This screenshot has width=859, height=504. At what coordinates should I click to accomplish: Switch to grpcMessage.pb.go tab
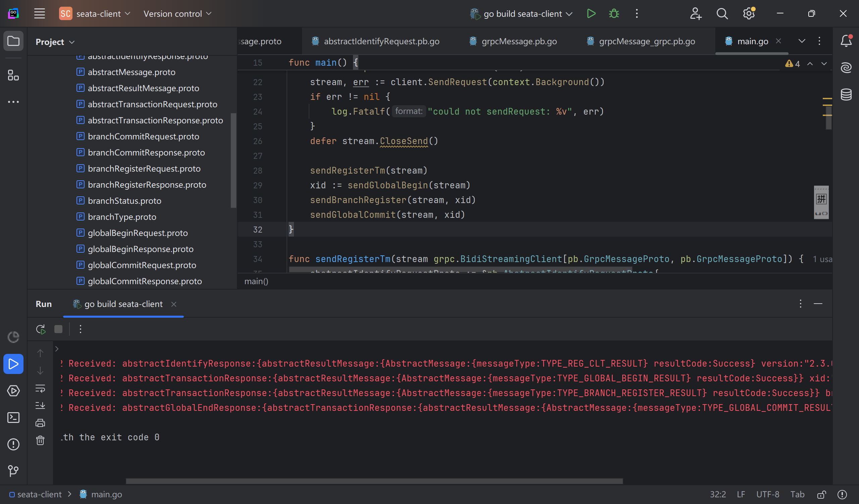pyautogui.click(x=519, y=41)
